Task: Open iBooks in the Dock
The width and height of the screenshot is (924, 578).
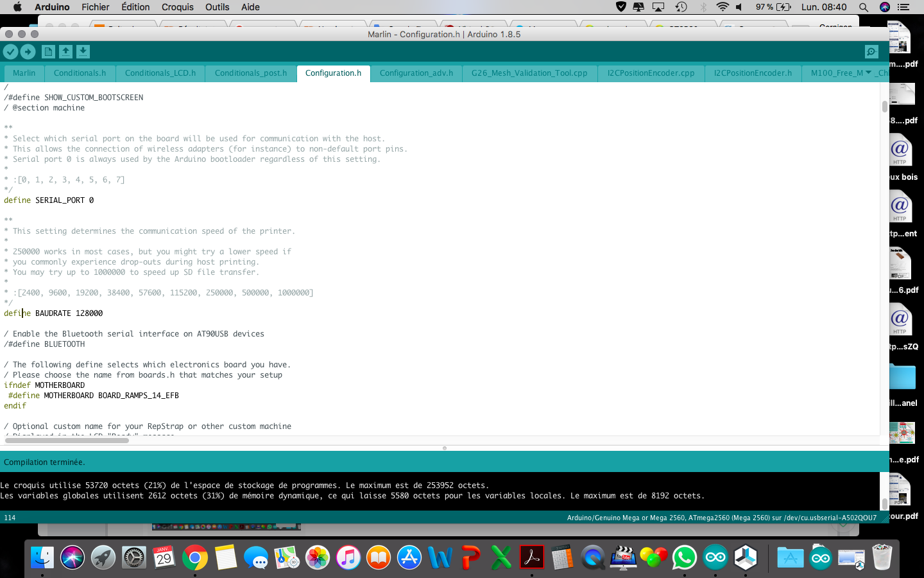Action: point(379,557)
